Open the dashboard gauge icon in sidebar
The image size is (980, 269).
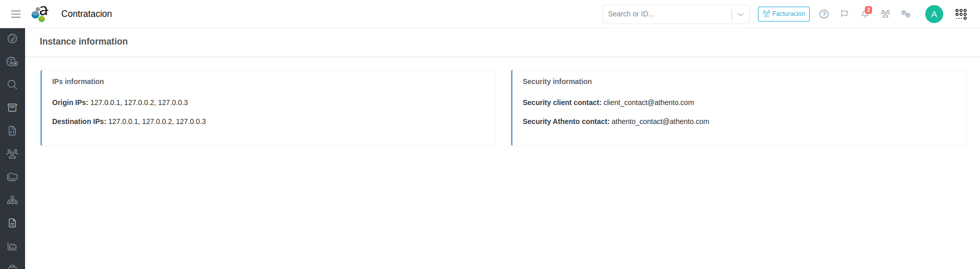[x=12, y=38]
